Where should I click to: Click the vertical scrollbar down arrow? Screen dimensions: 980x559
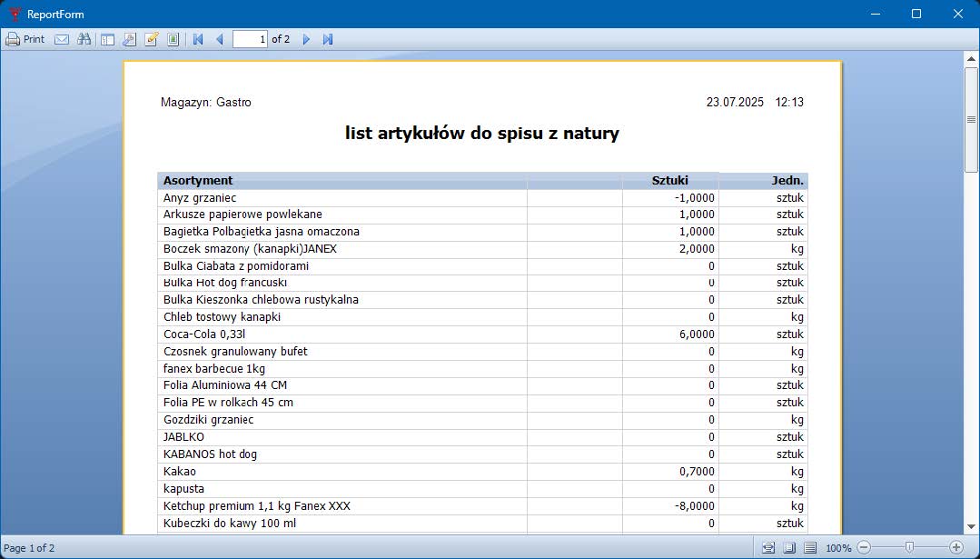coord(971,526)
